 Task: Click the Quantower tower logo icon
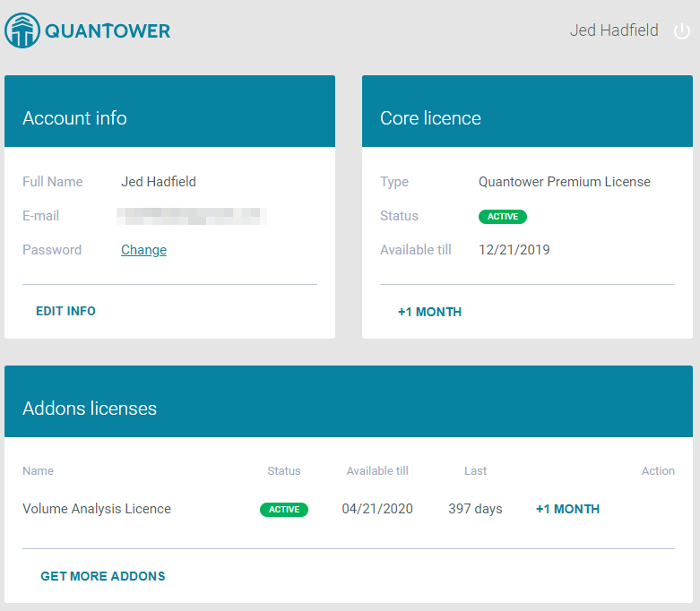22,31
